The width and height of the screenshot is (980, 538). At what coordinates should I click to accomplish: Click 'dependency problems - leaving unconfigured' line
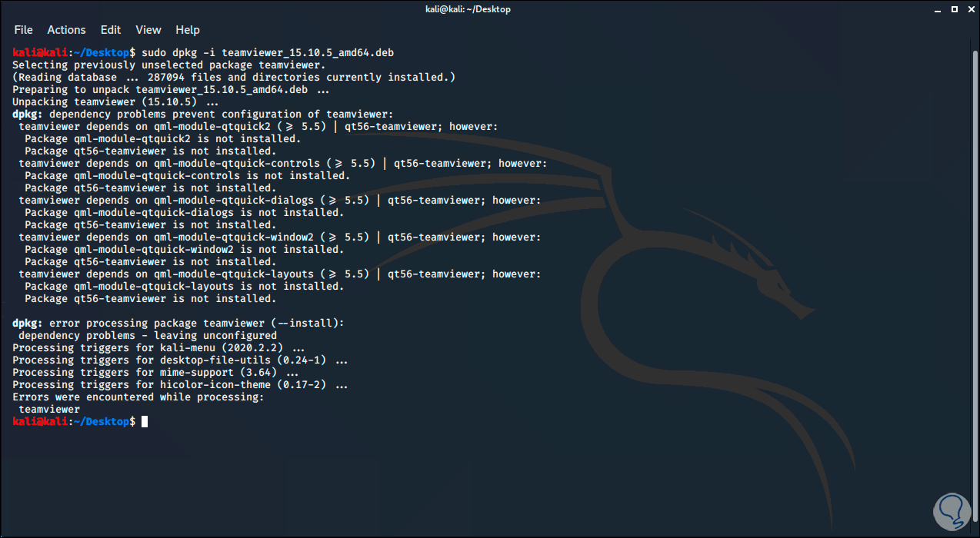pos(148,335)
